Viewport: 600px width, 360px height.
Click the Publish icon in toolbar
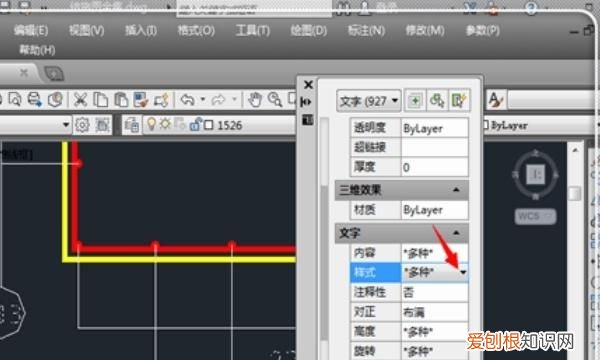35,99
